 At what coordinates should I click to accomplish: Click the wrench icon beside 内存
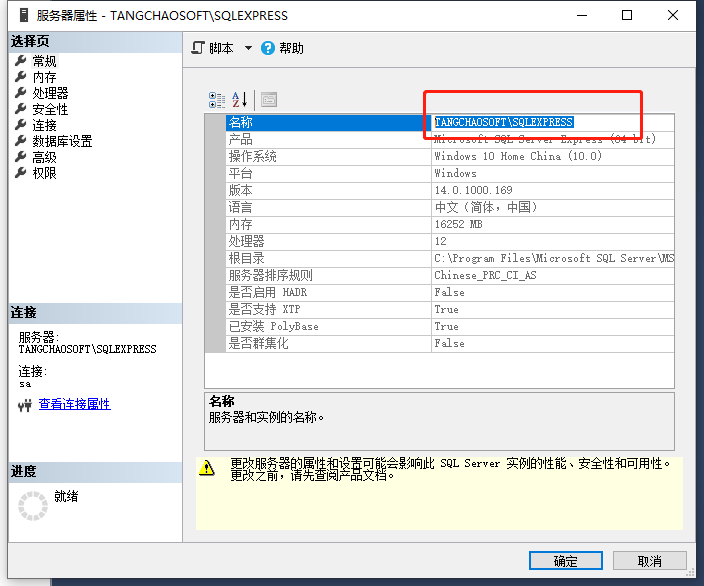[x=21, y=77]
